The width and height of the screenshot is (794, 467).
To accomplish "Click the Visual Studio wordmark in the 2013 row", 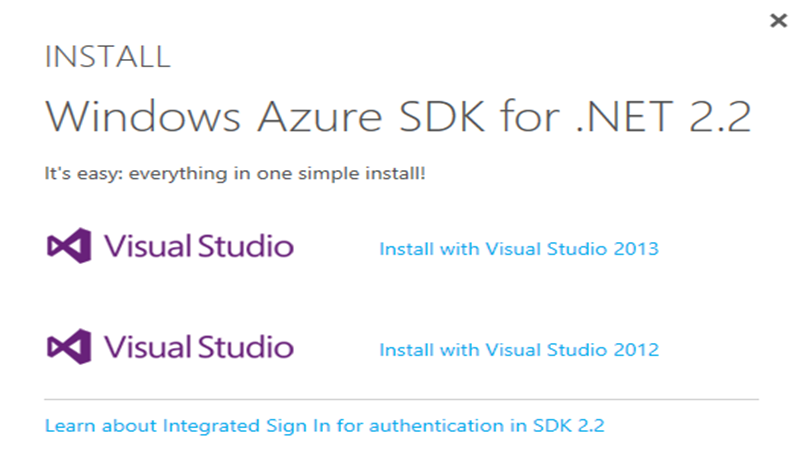I will (198, 246).
